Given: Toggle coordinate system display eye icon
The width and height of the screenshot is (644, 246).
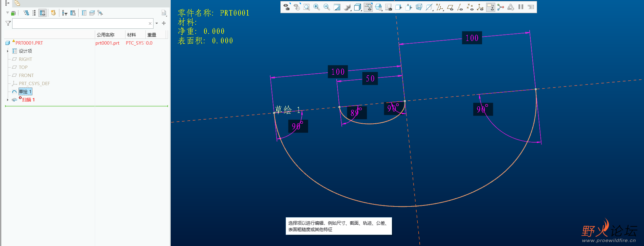Looking at the screenshot, I should 480,7.
